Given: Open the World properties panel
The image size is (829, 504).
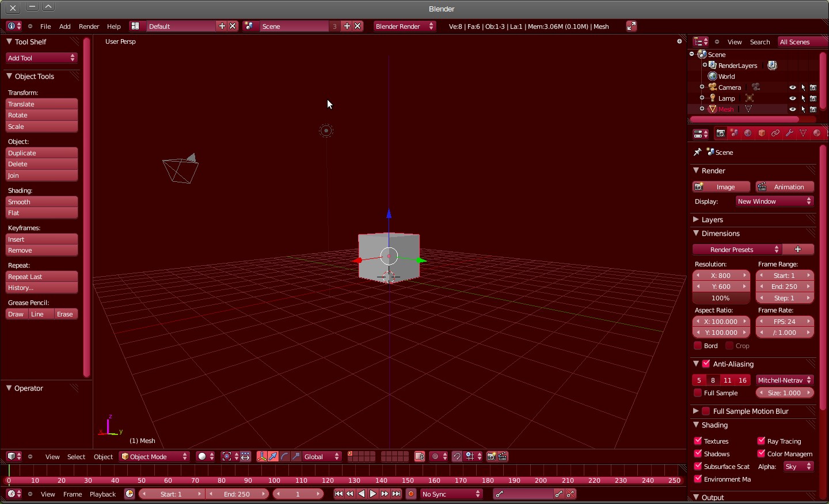Looking at the screenshot, I should click(748, 133).
